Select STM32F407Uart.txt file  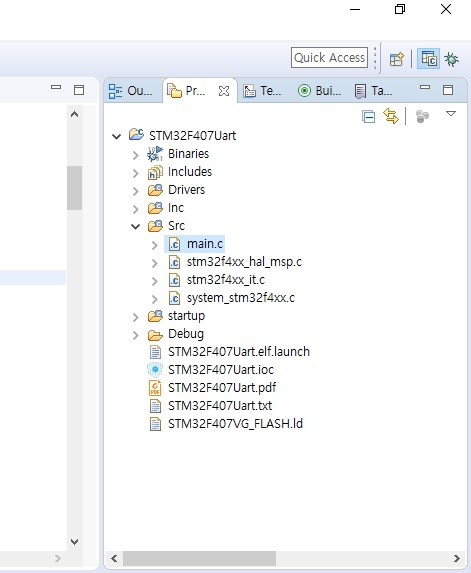click(220, 406)
